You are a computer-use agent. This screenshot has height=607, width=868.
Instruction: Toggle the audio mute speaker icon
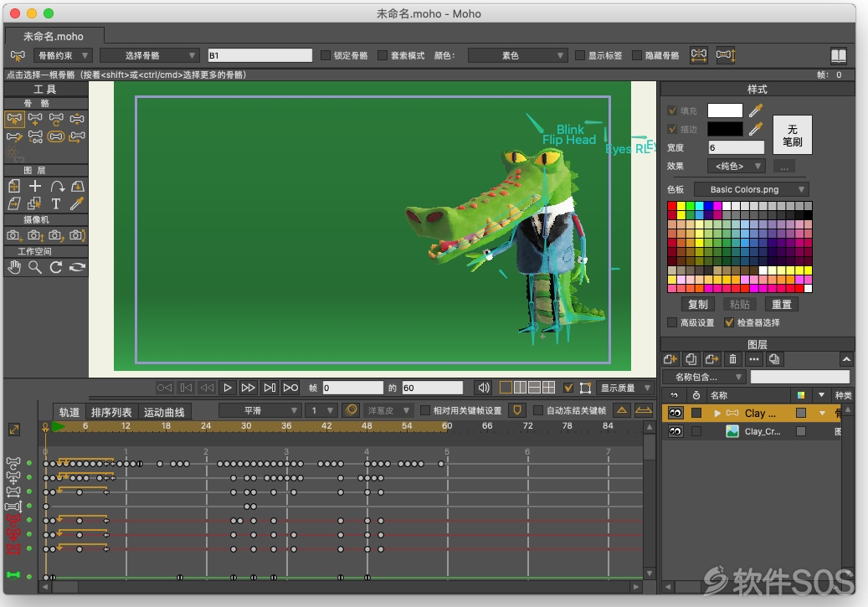[x=483, y=388]
